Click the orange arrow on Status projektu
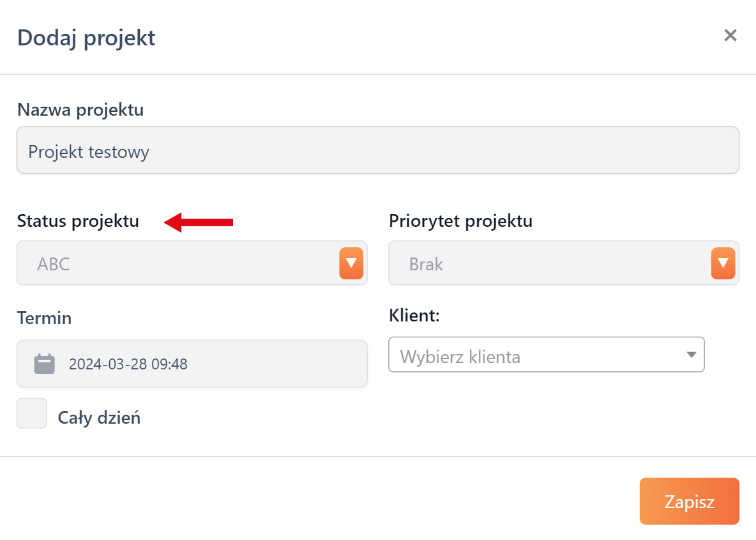The height and width of the screenshot is (540, 756). [x=351, y=263]
